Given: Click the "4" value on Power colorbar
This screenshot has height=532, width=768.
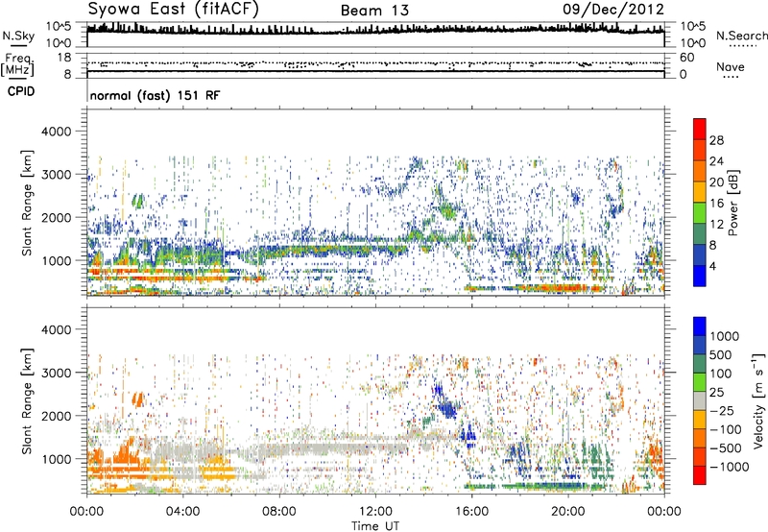Looking at the screenshot, I should click(712, 266).
